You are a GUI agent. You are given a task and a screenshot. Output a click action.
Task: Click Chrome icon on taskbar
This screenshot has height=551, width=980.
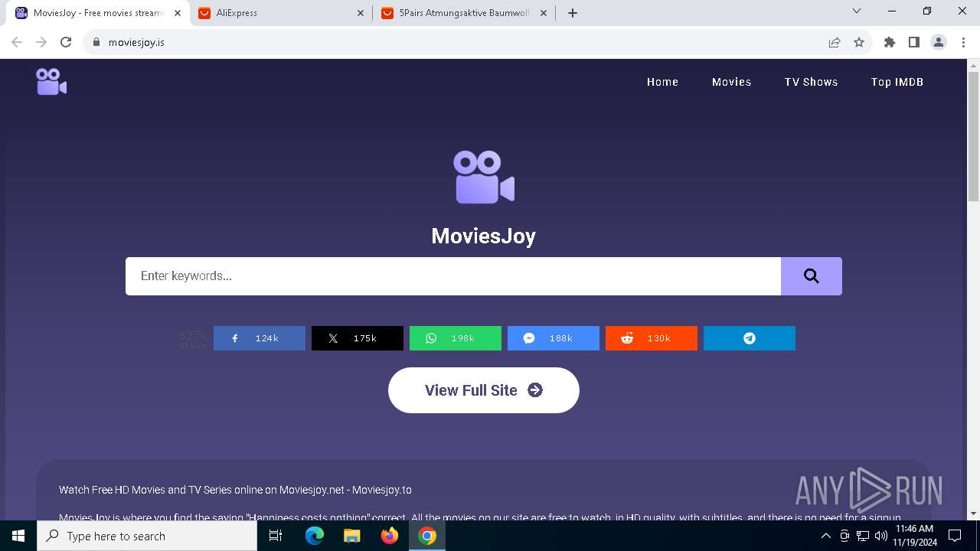(427, 536)
